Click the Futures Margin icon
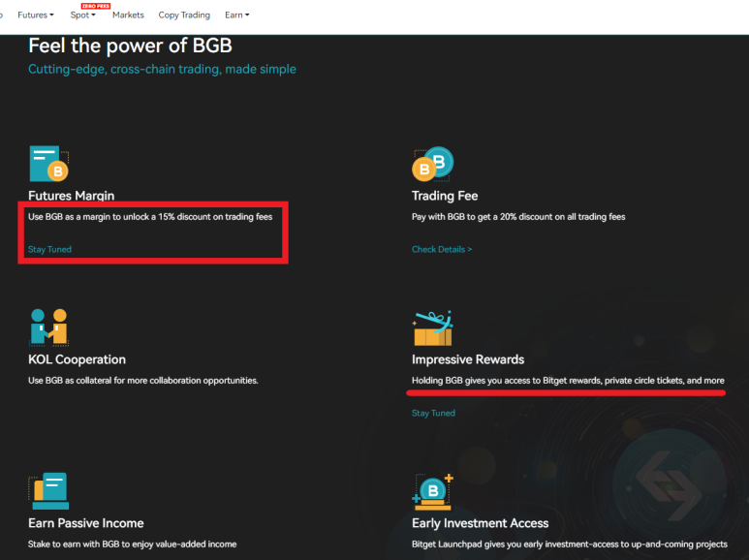749x560 pixels. 48,164
